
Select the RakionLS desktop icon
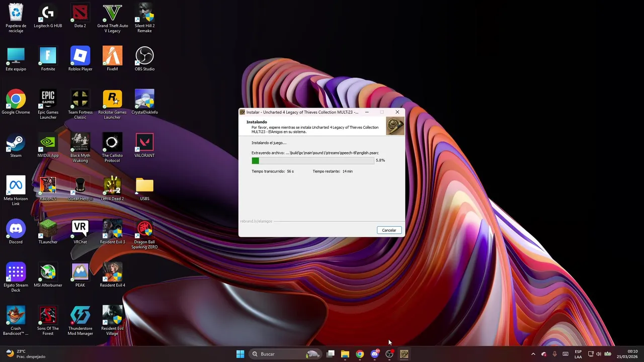tap(48, 189)
